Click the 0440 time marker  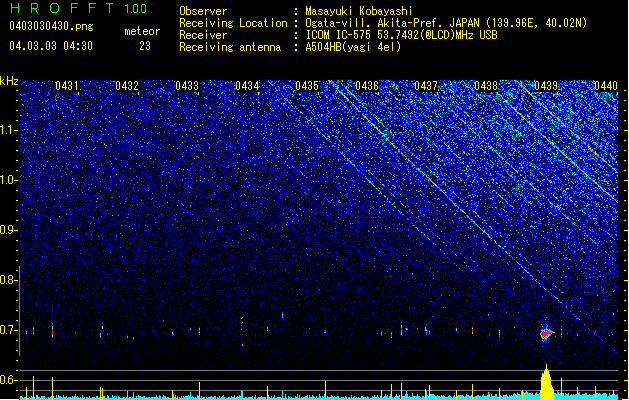click(x=606, y=86)
